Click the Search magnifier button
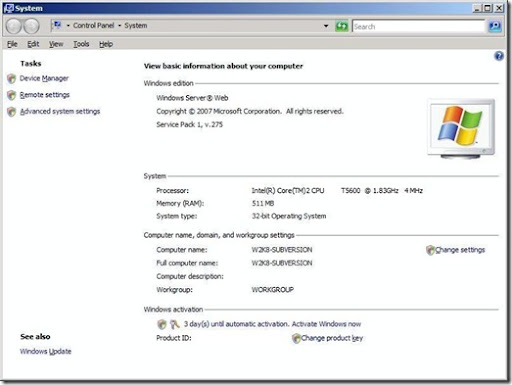This screenshot has width=512, height=385. (x=495, y=26)
